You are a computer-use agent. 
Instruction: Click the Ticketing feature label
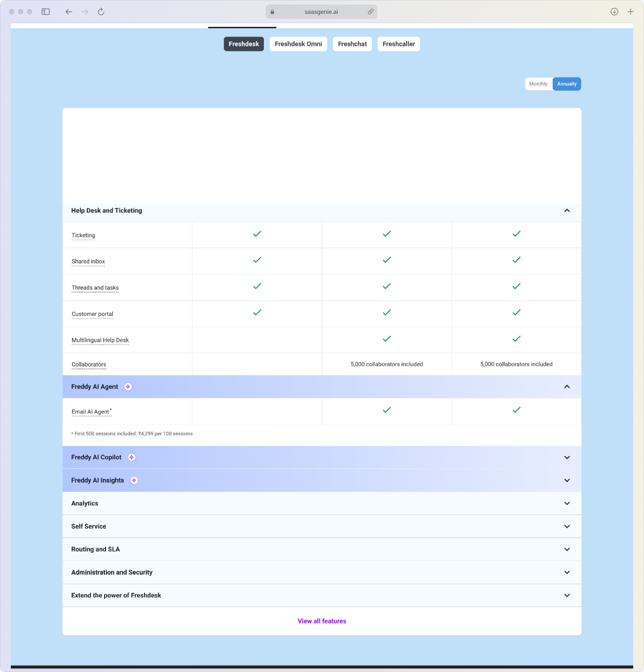83,235
